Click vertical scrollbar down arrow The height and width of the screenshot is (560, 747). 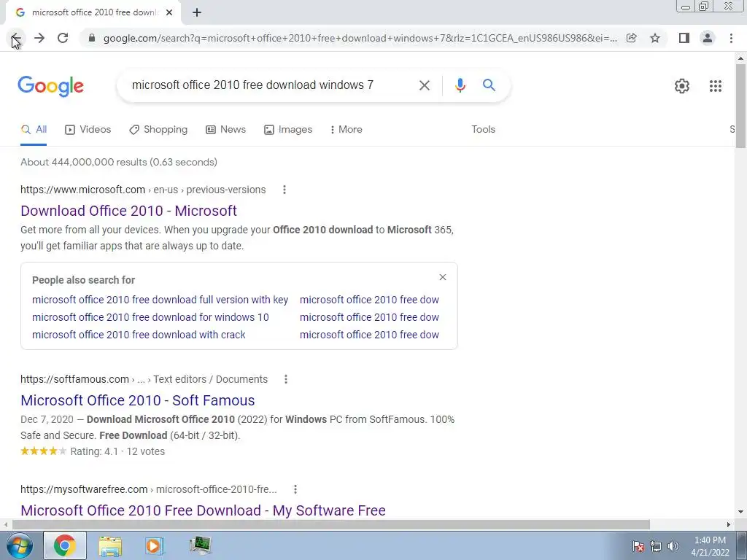(741, 513)
